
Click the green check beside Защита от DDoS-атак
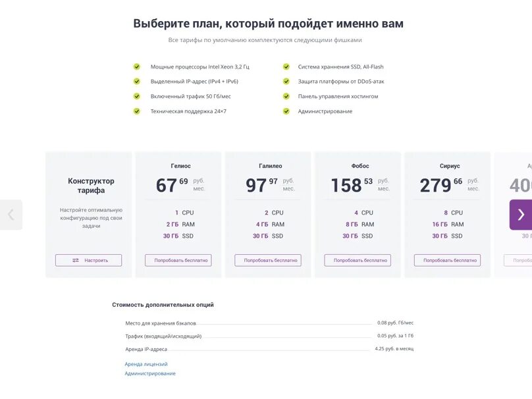click(286, 82)
